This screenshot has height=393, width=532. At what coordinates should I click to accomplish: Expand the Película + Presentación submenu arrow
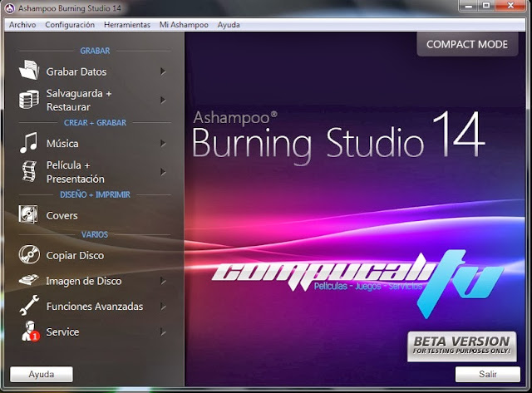[163, 172]
